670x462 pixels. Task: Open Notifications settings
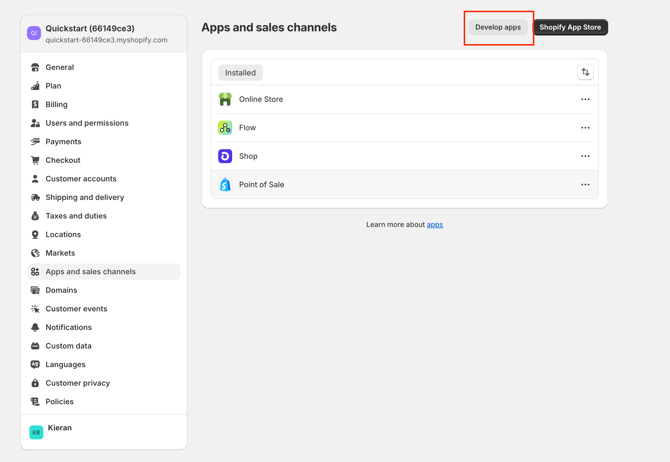tap(104, 327)
